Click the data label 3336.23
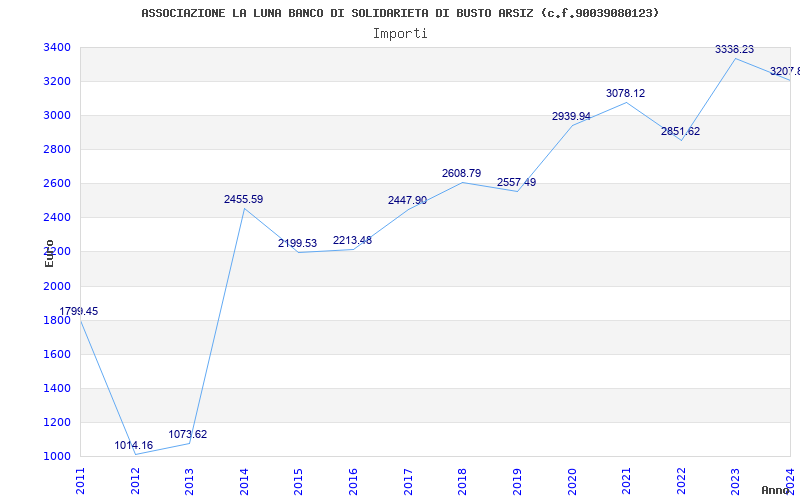Screen dimensions: 800x500 point(734,49)
